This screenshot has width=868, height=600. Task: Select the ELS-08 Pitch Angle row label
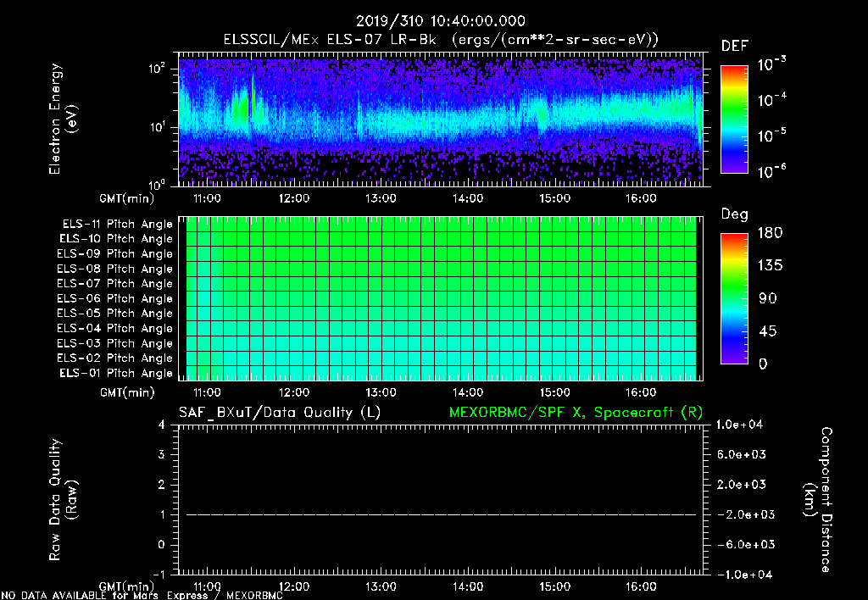click(115, 269)
